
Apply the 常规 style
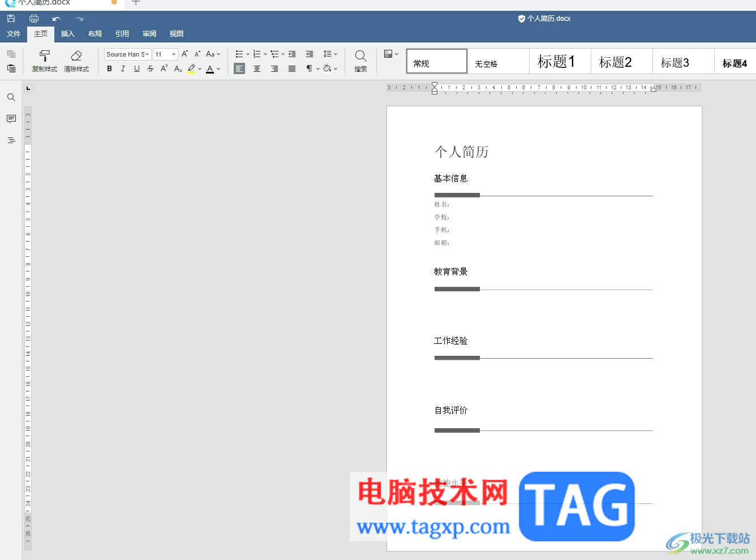[437, 61]
